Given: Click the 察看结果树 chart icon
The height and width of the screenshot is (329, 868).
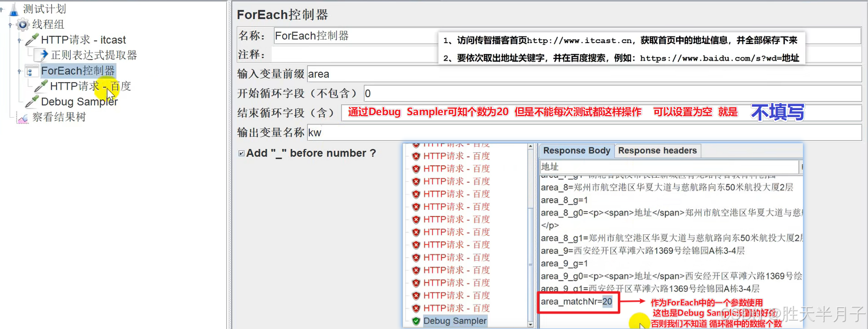Looking at the screenshot, I should 23,118.
